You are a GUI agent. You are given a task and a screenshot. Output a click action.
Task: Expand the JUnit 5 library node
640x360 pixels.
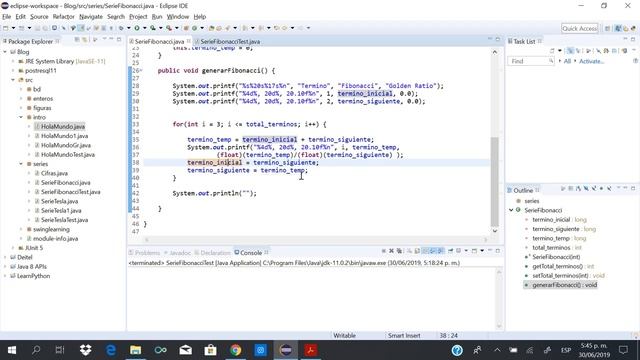(13, 248)
